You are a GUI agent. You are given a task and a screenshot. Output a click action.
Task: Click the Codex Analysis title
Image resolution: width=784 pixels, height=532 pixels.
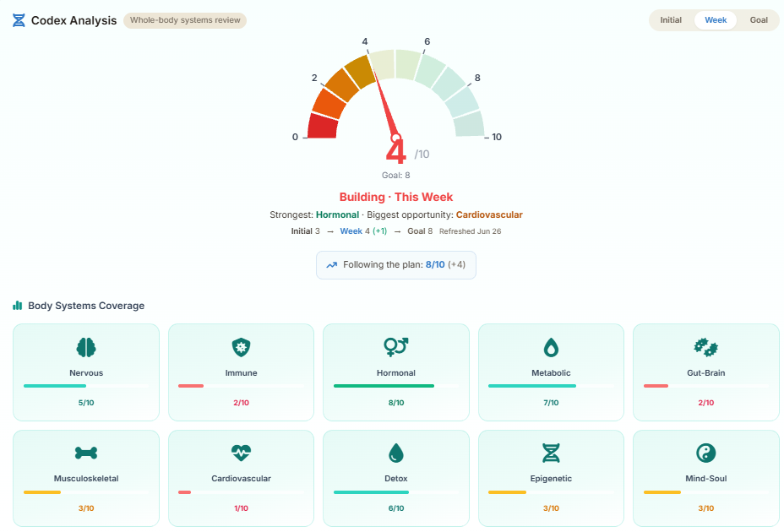(74, 20)
